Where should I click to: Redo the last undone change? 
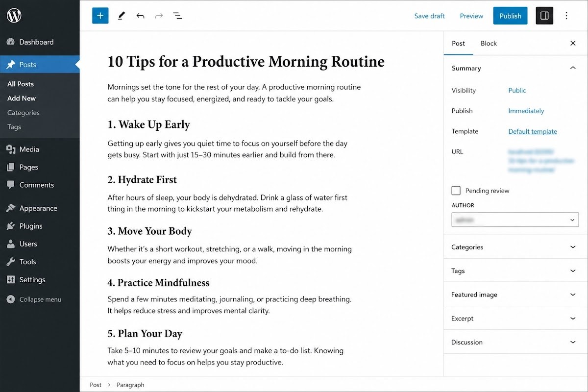(159, 16)
